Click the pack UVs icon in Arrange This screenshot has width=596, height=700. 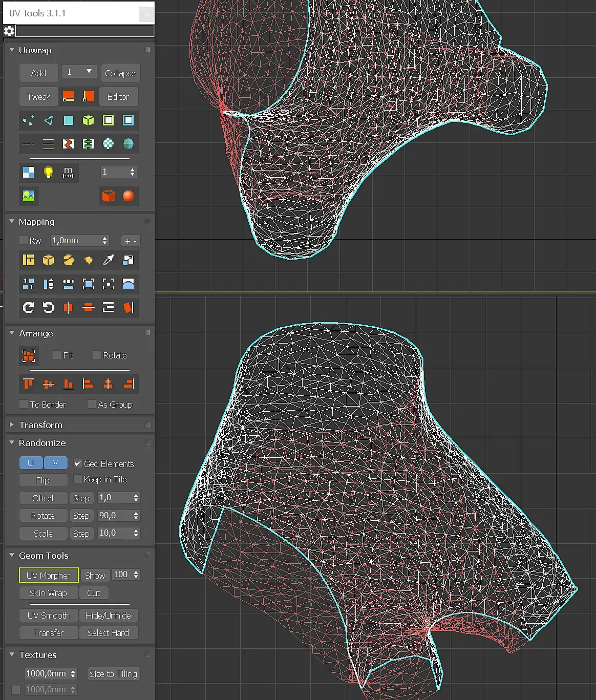pyautogui.click(x=29, y=355)
